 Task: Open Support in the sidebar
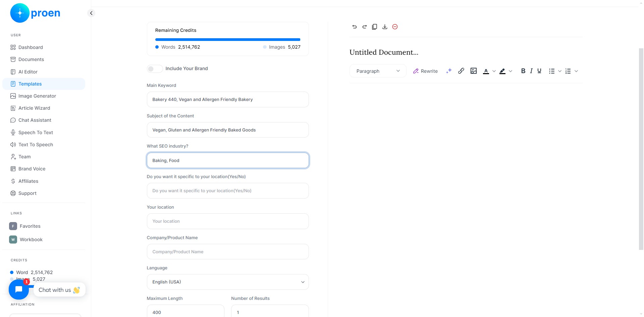[44, 193]
